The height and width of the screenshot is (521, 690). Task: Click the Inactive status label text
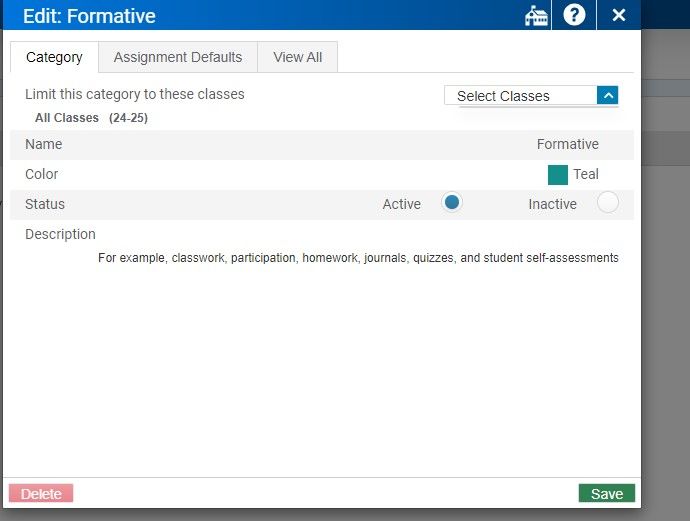552,204
